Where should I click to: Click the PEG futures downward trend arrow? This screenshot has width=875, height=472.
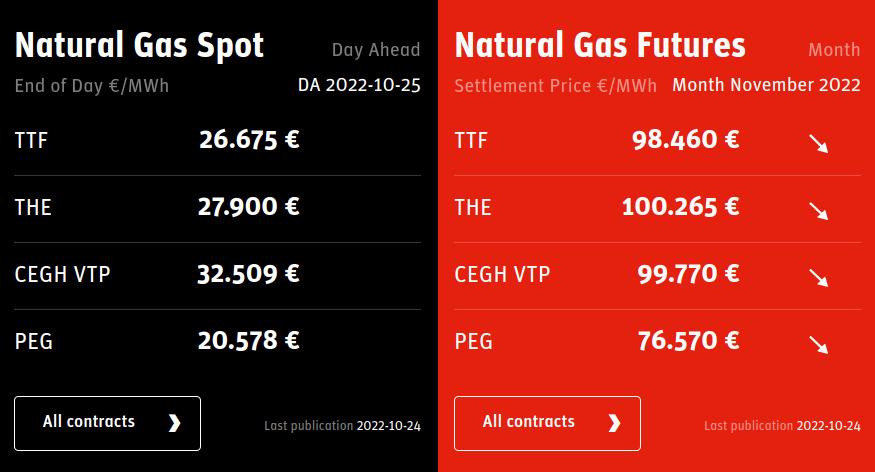pyautogui.click(x=819, y=345)
